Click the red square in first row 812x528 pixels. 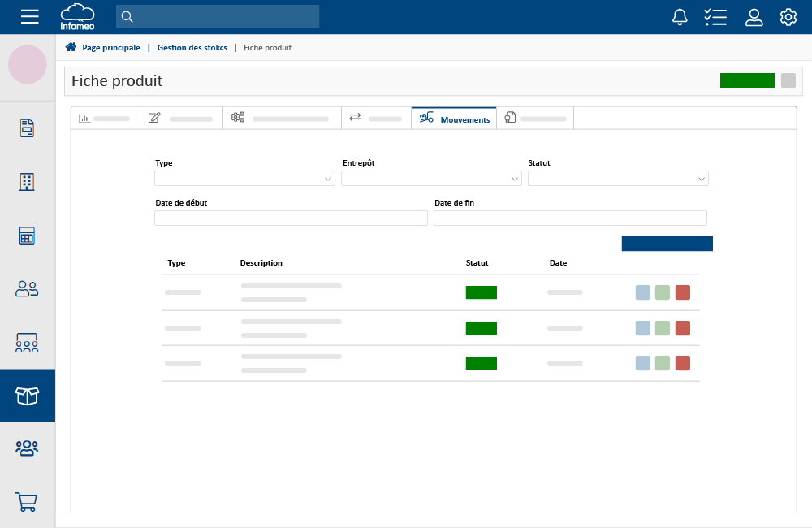683,292
